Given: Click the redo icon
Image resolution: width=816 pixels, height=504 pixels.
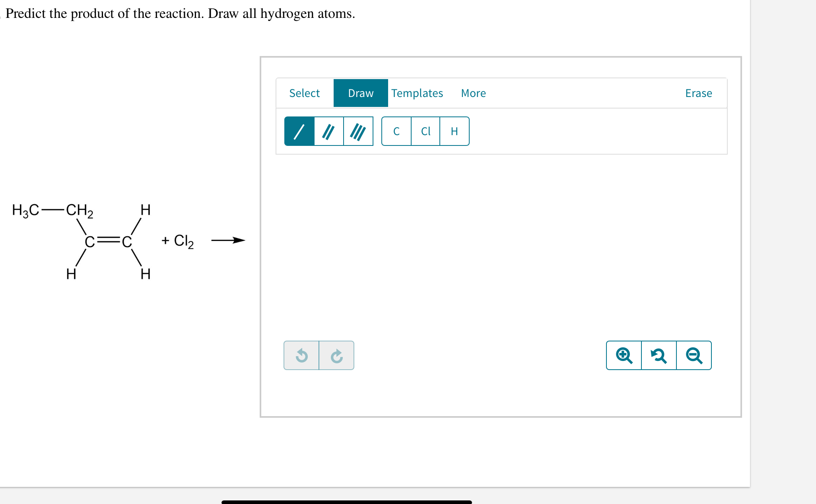Looking at the screenshot, I should 336,355.
